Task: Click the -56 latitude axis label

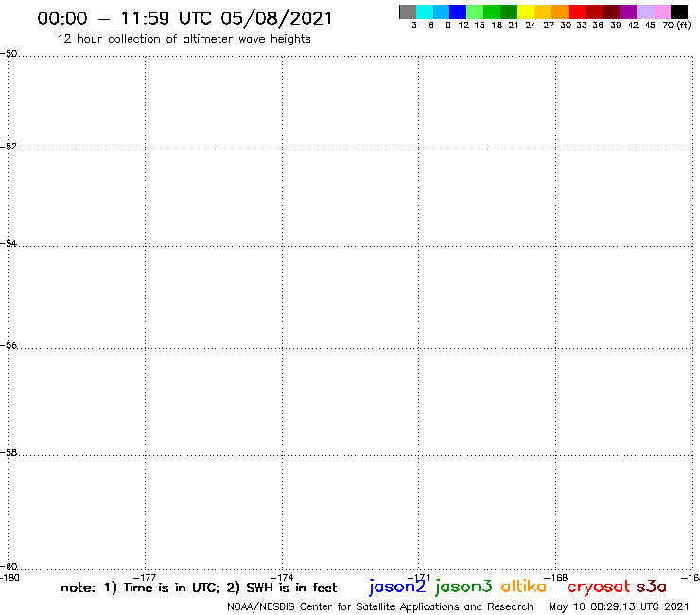Action: [x=9, y=345]
